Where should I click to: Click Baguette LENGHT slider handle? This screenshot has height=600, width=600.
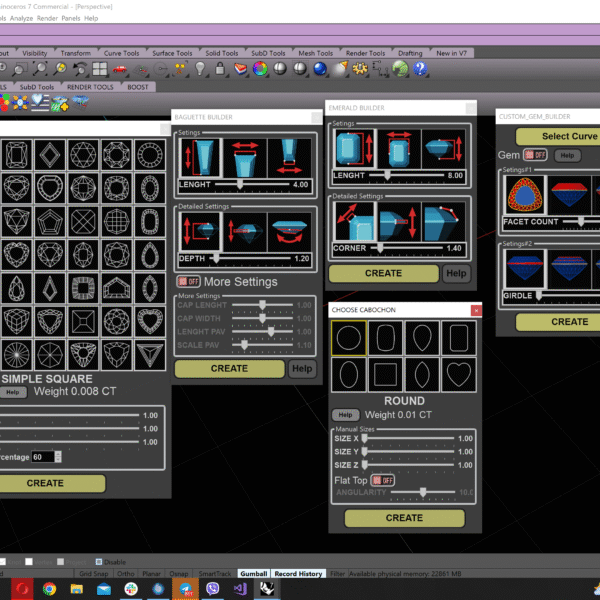[240, 184]
